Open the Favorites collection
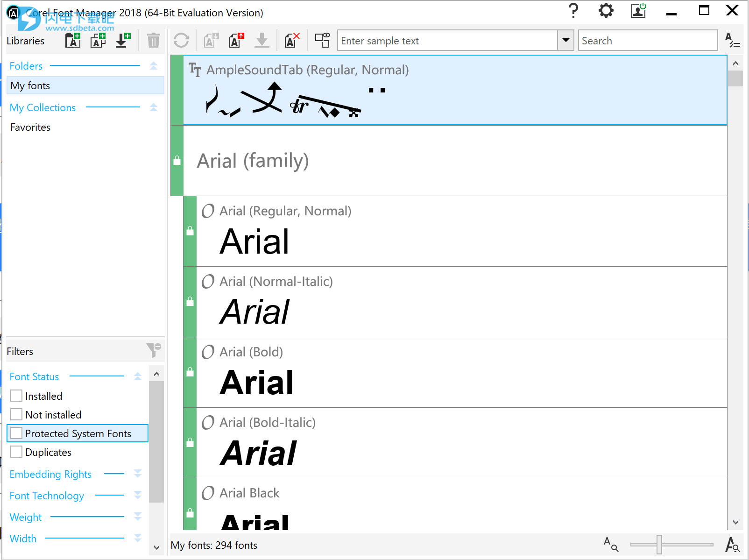 pyautogui.click(x=30, y=128)
